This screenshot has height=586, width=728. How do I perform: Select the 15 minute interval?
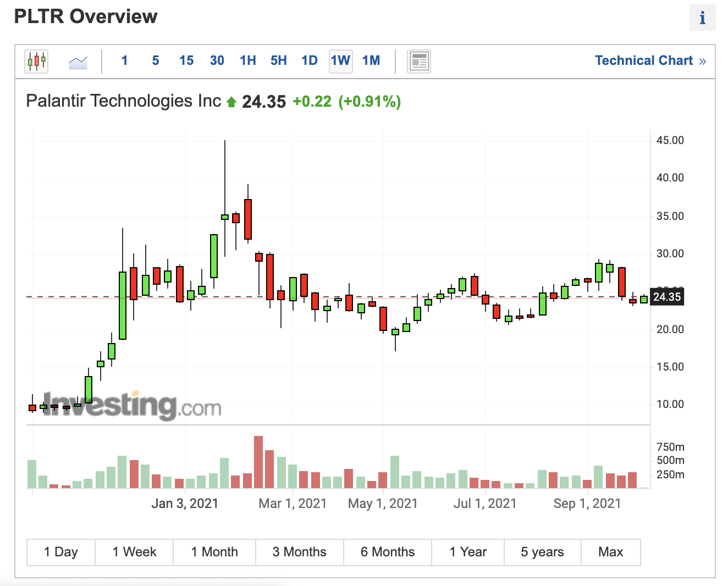(186, 60)
